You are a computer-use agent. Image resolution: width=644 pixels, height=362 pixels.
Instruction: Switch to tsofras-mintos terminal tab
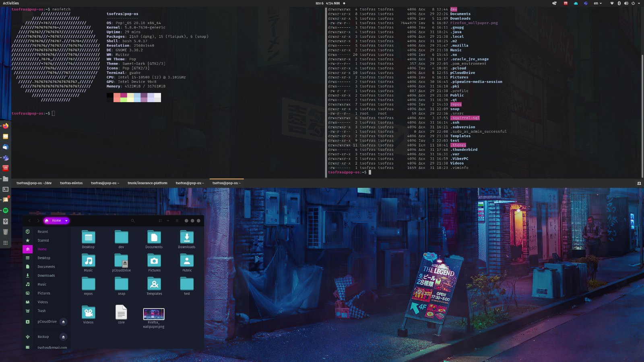pos(71,183)
